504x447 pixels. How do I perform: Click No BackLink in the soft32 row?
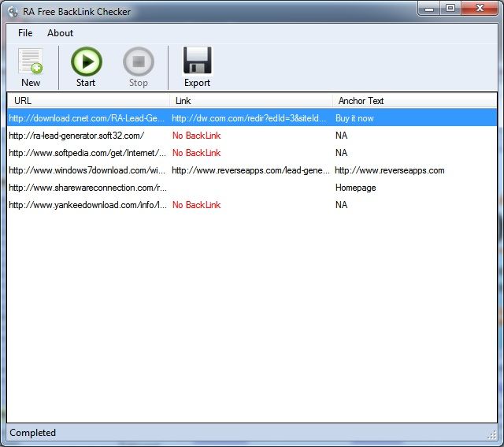pyautogui.click(x=196, y=136)
